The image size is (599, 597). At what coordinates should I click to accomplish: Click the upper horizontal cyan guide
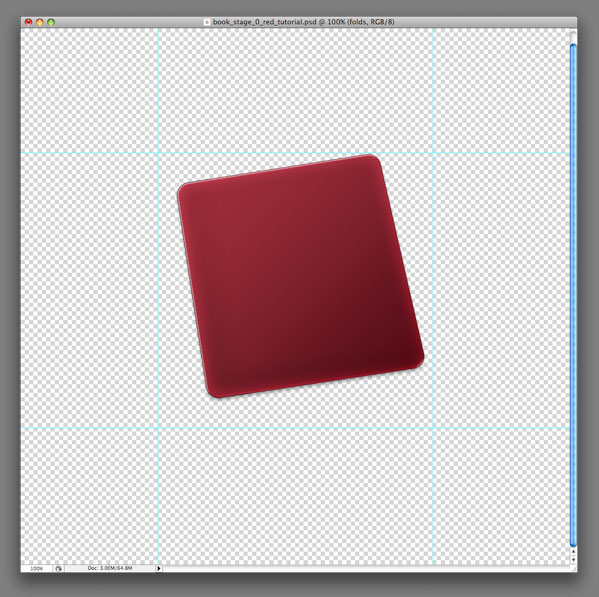pos(295,153)
